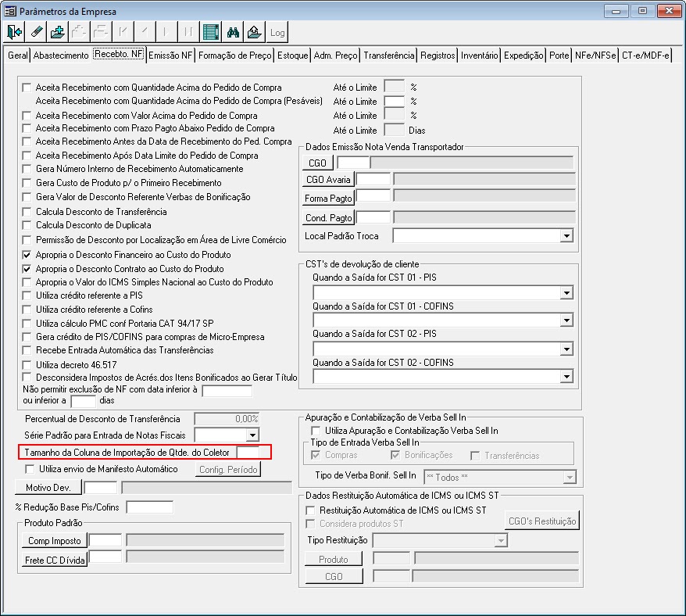Viewport: 686px width, 616px height.
Task: Open the Tipo de Verba Bonif. Sell In dropdown
Action: pyautogui.click(x=569, y=477)
